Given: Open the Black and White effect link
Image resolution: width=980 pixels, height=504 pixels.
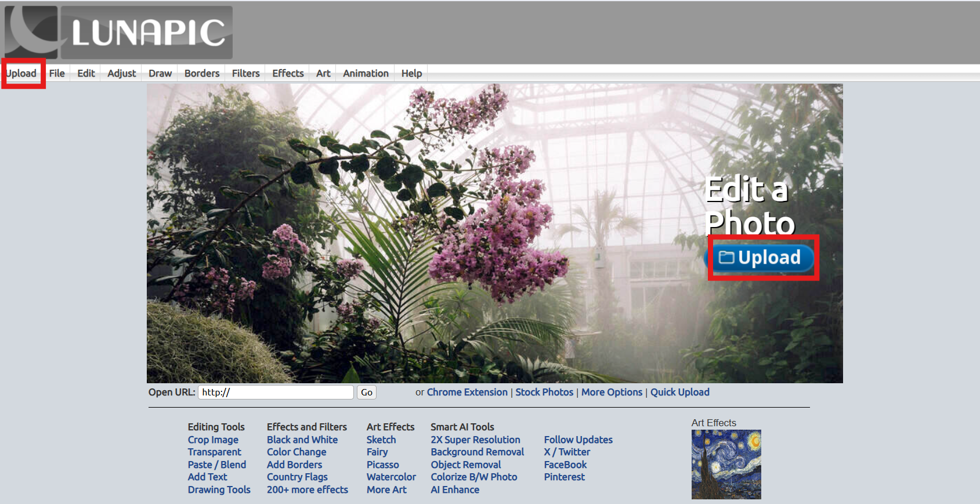Looking at the screenshot, I should (302, 440).
